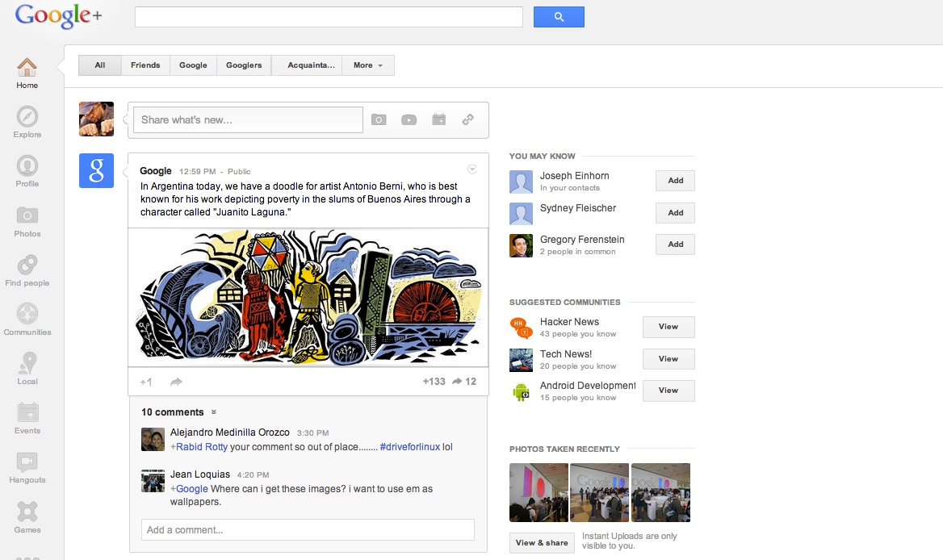Attach a video to share box
943x560 pixels.
pos(409,119)
